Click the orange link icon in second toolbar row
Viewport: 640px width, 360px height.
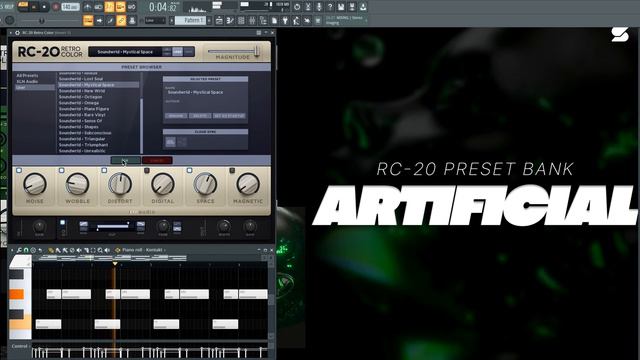pyautogui.click(x=121, y=20)
